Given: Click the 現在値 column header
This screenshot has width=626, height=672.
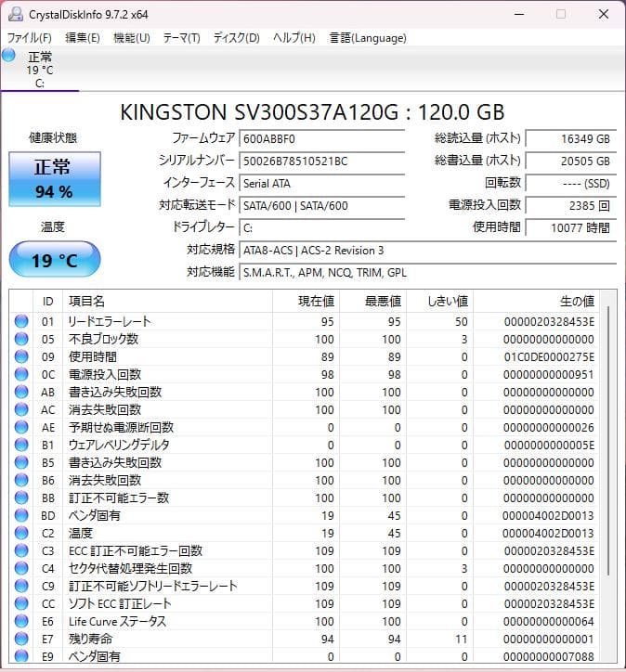Looking at the screenshot, I should coord(306,302).
